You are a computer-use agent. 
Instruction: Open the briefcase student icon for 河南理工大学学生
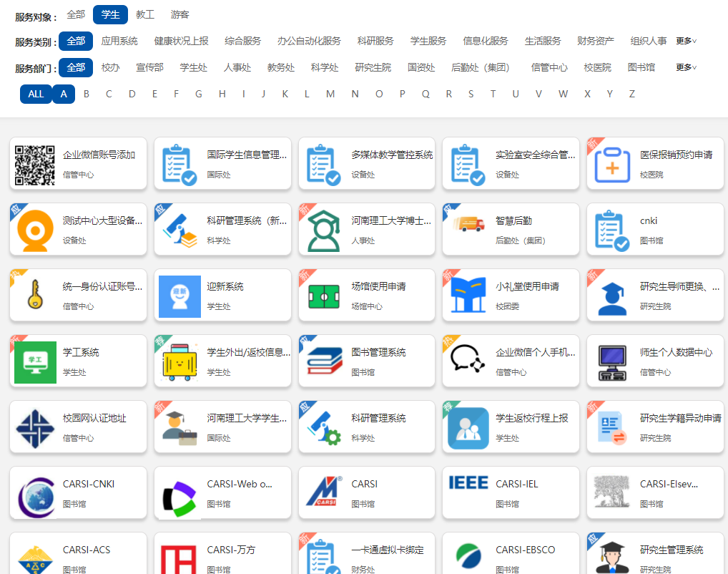point(179,429)
